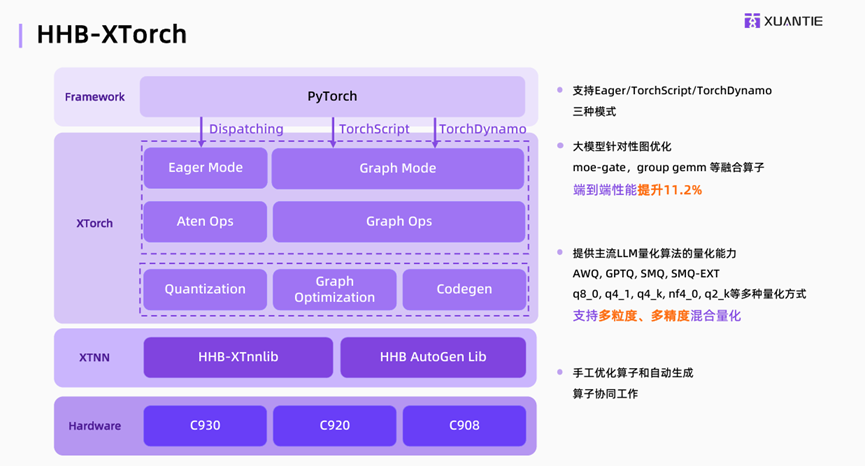Click the highlighted 端到端性能提升11.2% text
This screenshot has height=466, width=865.
[637, 190]
